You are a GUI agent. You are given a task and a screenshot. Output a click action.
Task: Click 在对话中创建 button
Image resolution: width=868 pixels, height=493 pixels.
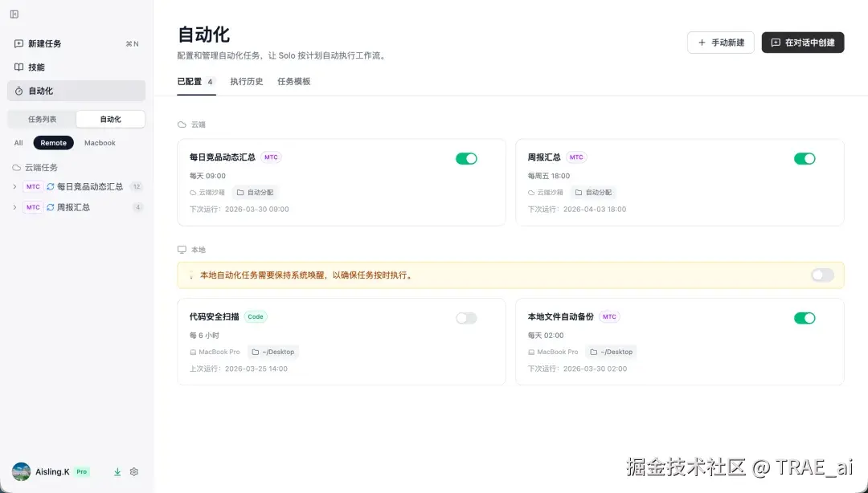click(803, 43)
